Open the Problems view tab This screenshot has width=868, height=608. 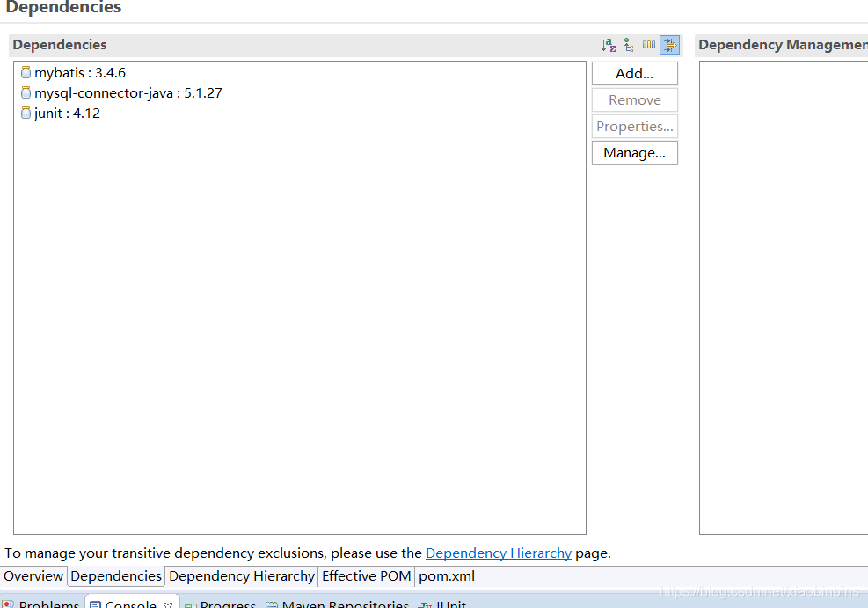[x=41, y=604]
